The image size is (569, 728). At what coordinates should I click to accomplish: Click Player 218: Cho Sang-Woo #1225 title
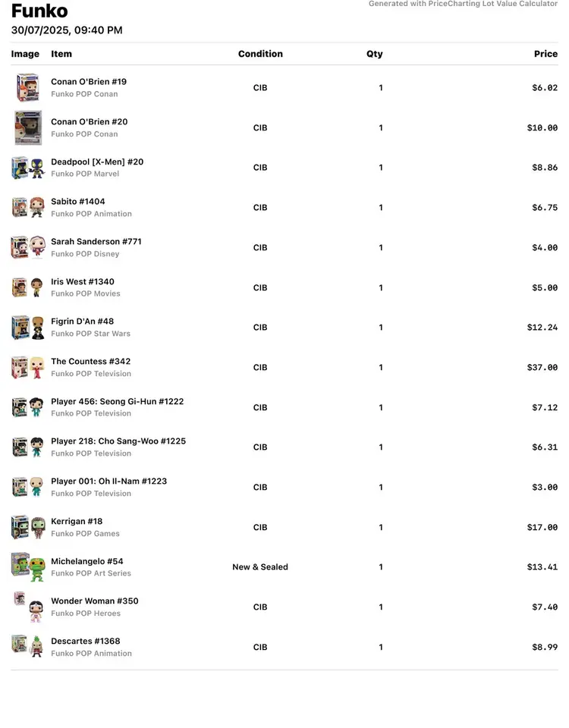pyautogui.click(x=118, y=441)
